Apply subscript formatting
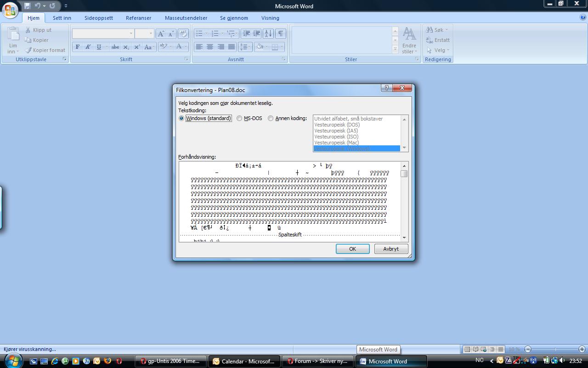Image resolution: width=588 pixels, height=368 pixels. point(126,47)
